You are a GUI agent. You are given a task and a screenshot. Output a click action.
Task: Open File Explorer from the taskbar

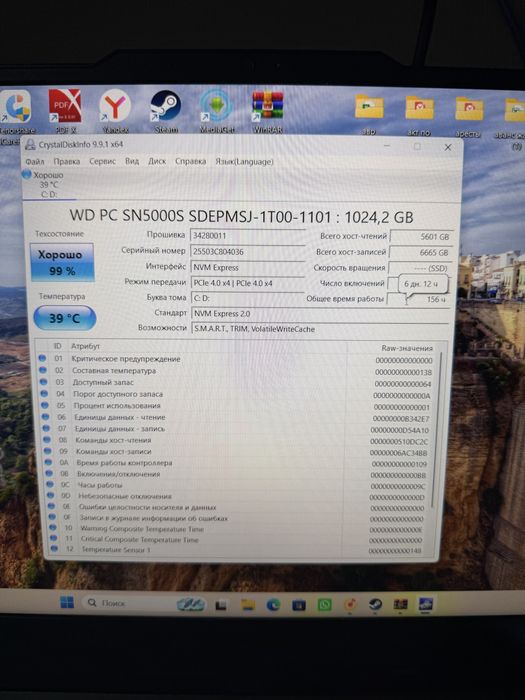248,604
